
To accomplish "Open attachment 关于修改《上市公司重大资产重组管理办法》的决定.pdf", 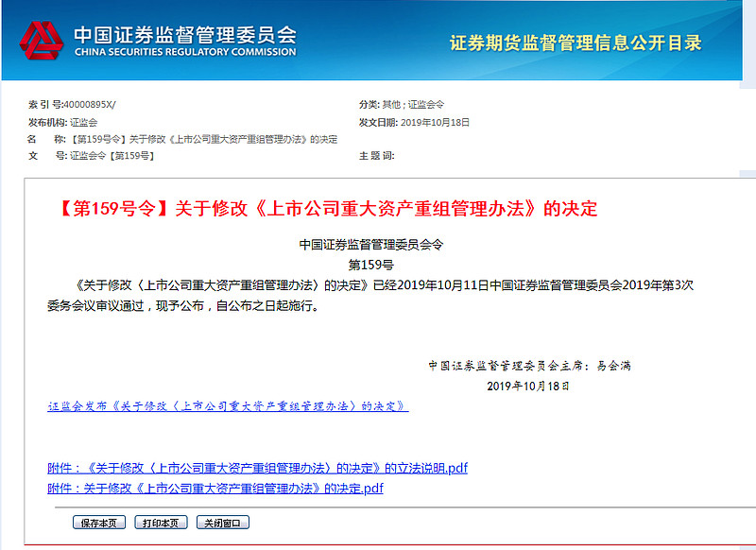I will tap(215, 489).
